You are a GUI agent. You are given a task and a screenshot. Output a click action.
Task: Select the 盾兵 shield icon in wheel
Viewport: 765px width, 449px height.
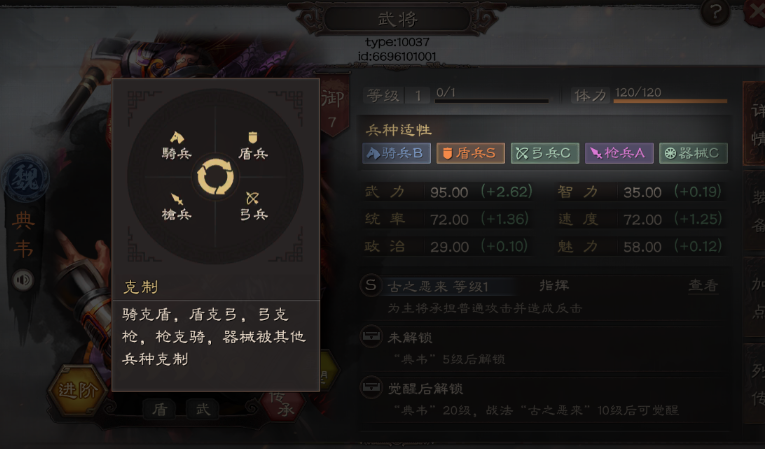point(253,137)
